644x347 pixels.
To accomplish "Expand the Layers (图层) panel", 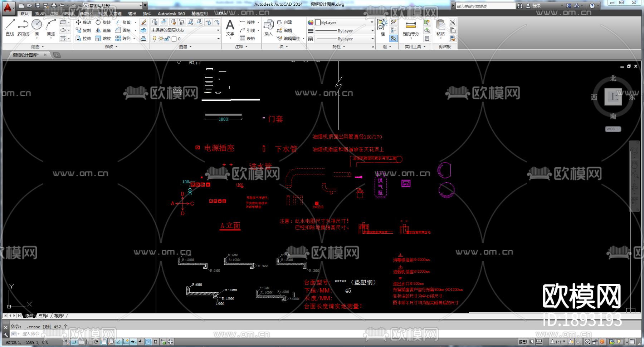I will click(185, 46).
